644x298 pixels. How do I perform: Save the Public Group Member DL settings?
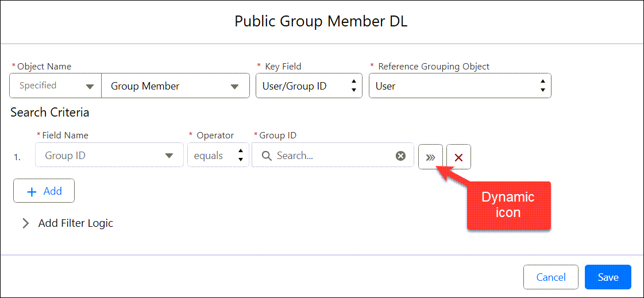pos(608,277)
